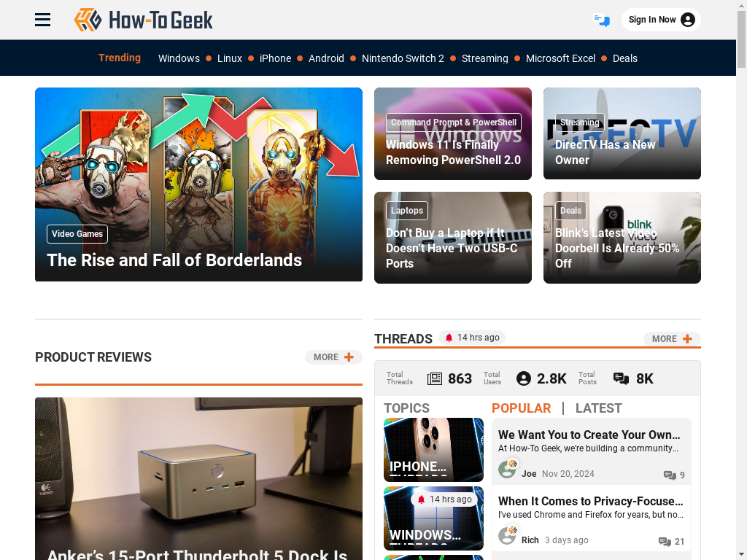Open comments icon on Rich's privacy thread

[x=665, y=542]
